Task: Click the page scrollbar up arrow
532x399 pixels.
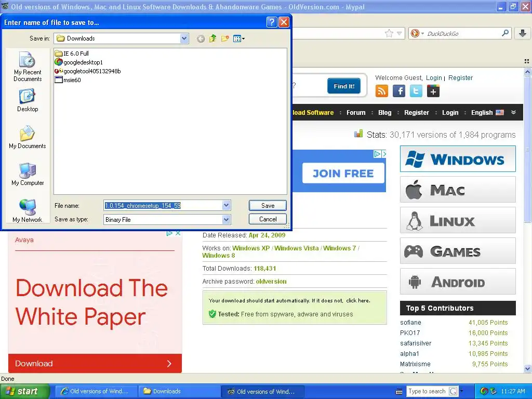Action: coord(527,72)
